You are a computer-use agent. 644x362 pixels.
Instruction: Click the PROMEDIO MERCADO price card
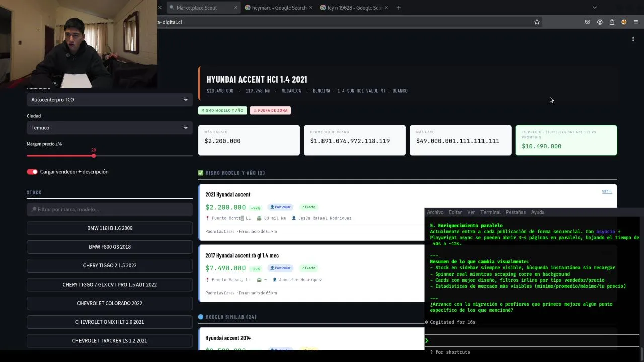coord(355,140)
